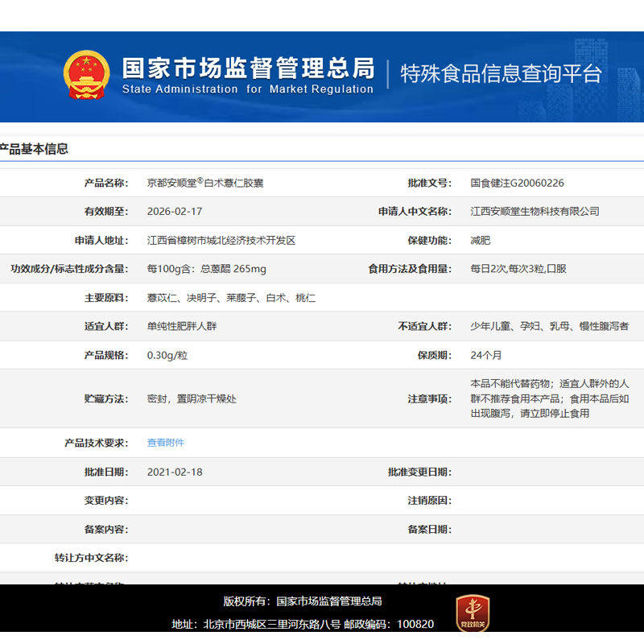Viewport: 644px width, 644px height.
Task: Click main ingredients 薏苡仁、决明子、莱菔子
Action: click(201, 298)
